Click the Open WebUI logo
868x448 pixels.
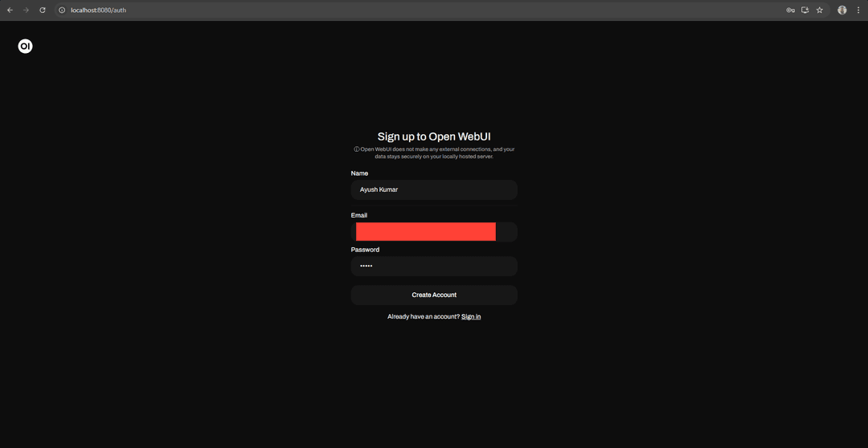tap(25, 47)
